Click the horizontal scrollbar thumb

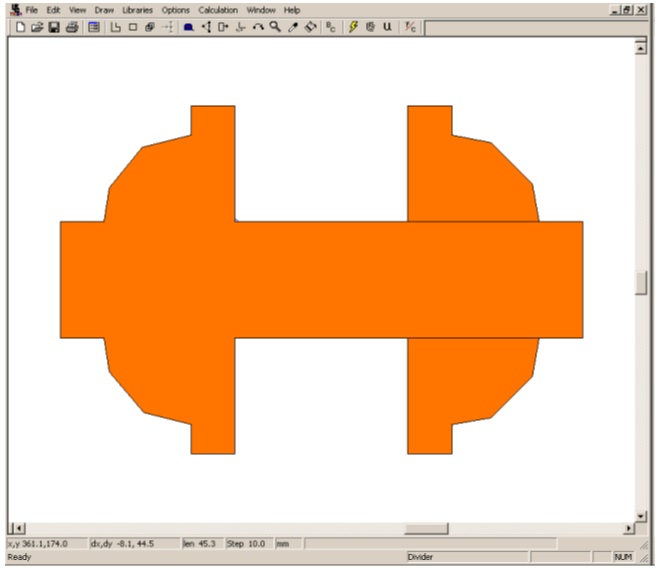coord(426,528)
